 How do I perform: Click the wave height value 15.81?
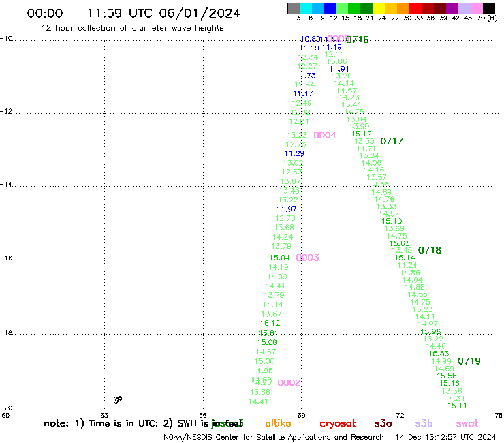pos(268,333)
